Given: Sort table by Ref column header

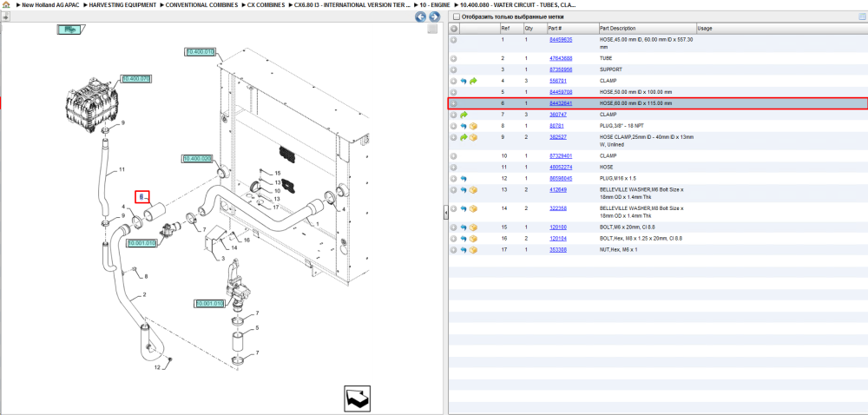Looking at the screenshot, I should point(505,29).
